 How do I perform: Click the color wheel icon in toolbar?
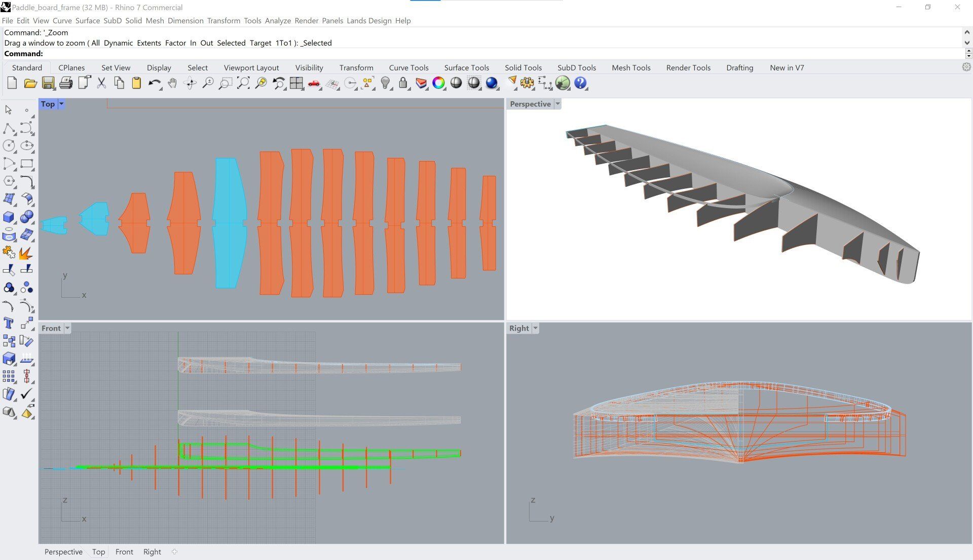coord(438,83)
